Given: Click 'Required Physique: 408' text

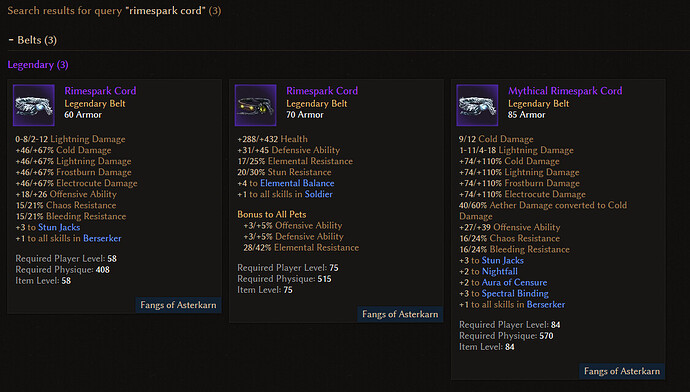Looking at the screenshot, I should tap(62, 270).
